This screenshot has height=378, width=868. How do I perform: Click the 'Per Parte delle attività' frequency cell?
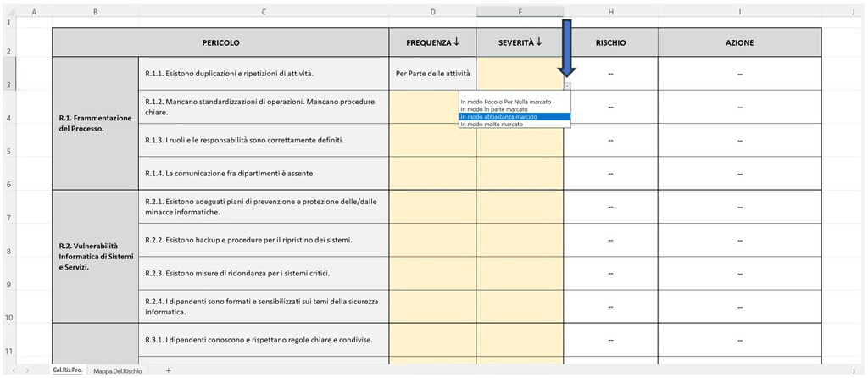click(432, 73)
